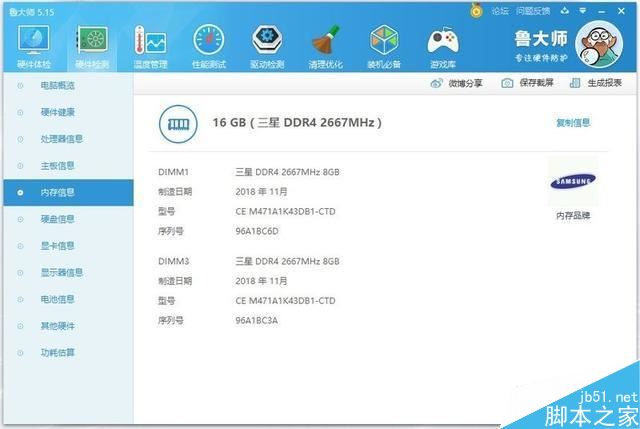Close the 鲁大师 window
Viewport: 640px width, 429px height.
[621, 11]
